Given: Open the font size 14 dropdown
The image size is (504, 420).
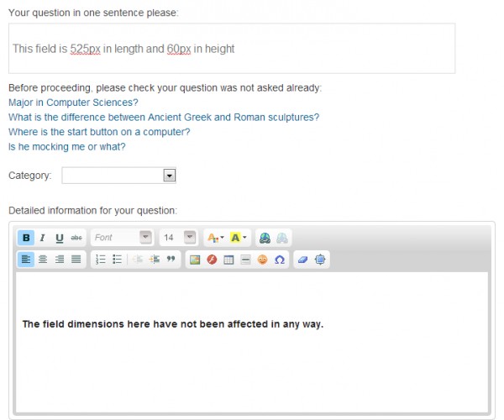Looking at the screenshot, I should click(x=178, y=238).
